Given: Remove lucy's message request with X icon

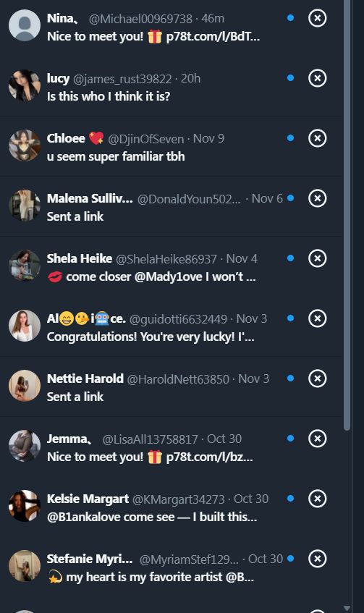Looking at the screenshot, I should (318, 78).
